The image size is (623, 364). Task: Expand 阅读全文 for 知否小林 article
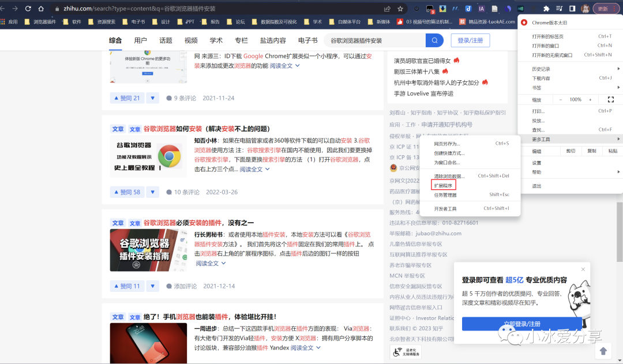(255, 169)
